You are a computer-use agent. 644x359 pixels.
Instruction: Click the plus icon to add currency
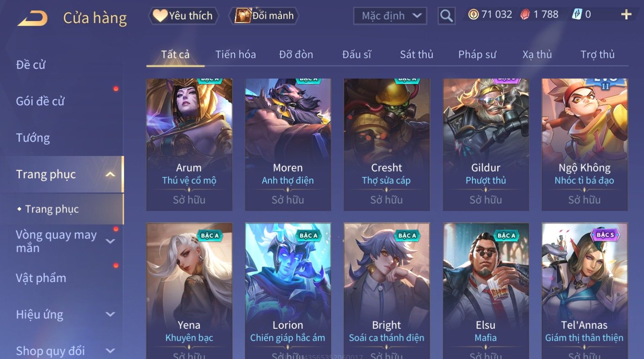[x=626, y=15]
